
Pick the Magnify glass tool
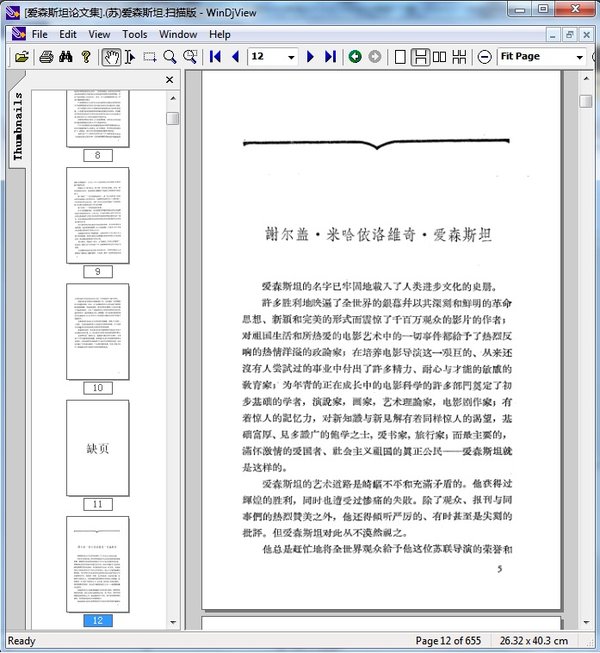tap(169, 57)
